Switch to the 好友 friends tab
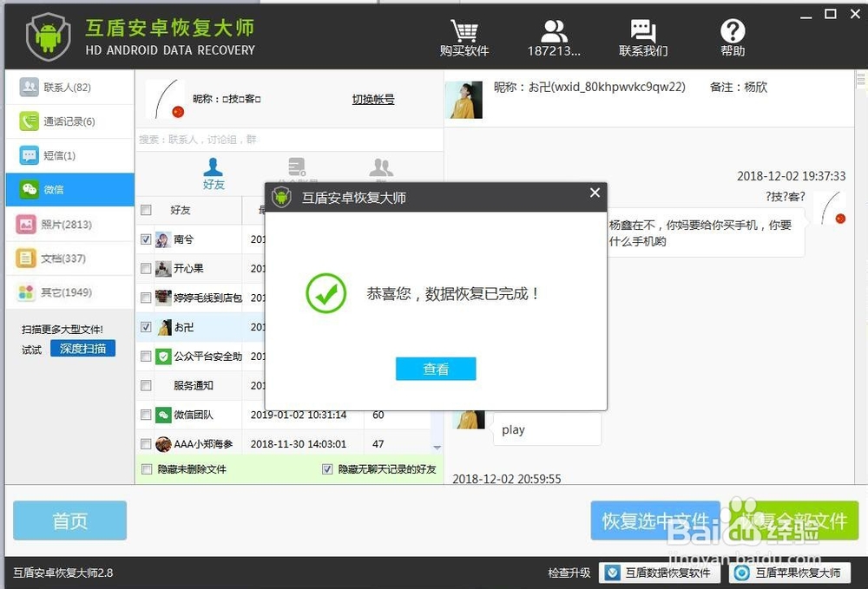Viewport: 868px width, 589px height. pyautogui.click(x=214, y=173)
